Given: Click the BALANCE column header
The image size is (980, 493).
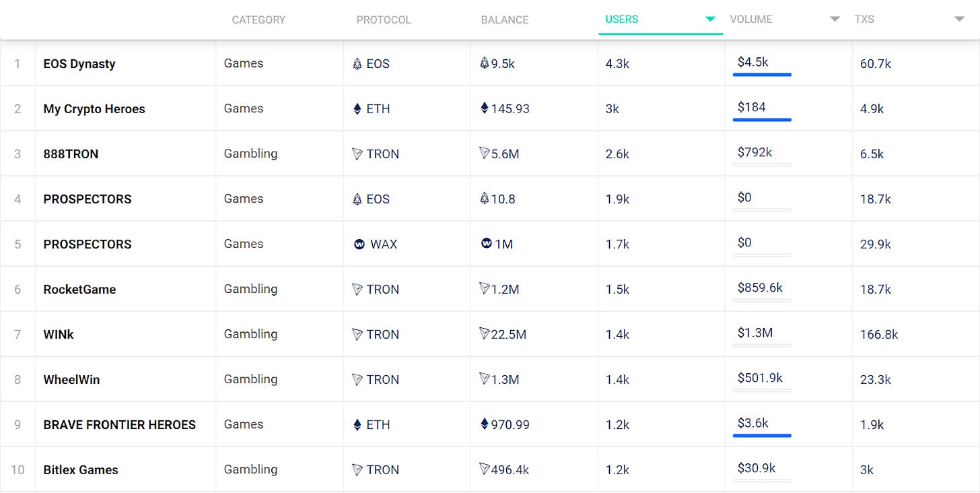Looking at the screenshot, I should tap(505, 20).
